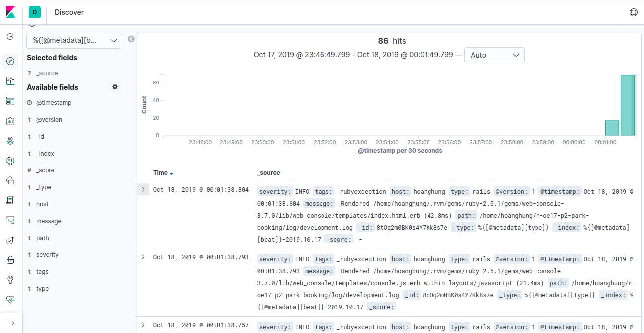Open Recently viewed clock icon
644x333 pixels.
click(10, 37)
